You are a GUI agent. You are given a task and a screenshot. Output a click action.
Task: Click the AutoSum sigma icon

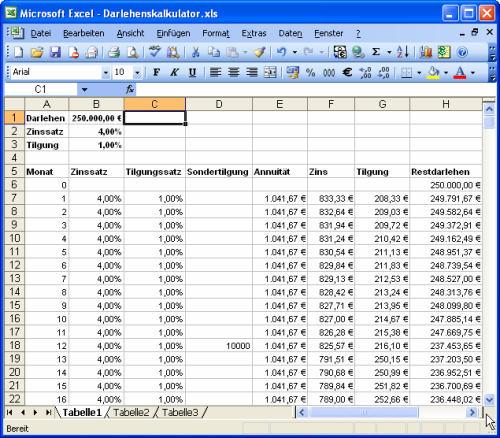pos(376,52)
